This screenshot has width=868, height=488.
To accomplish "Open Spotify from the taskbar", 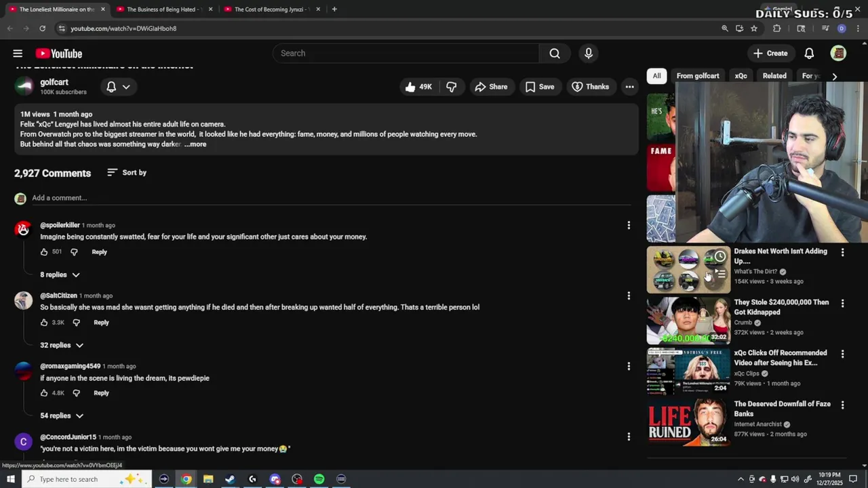I will pos(319,479).
